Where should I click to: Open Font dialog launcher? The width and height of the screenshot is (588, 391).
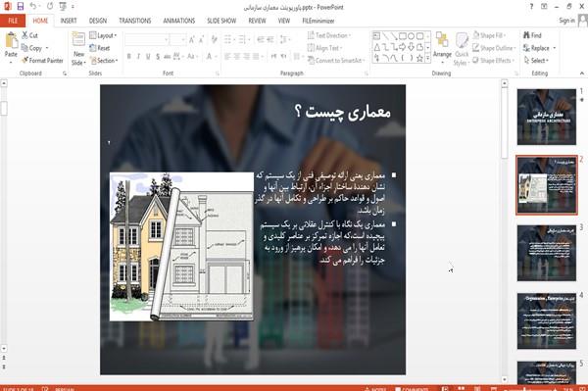(x=217, y=73)
